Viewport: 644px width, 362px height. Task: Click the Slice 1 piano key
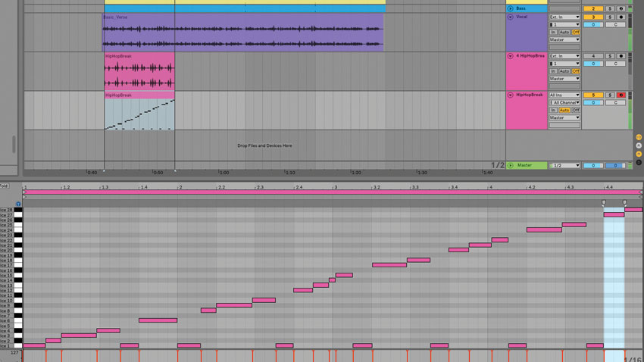click(x=18, y=345)
